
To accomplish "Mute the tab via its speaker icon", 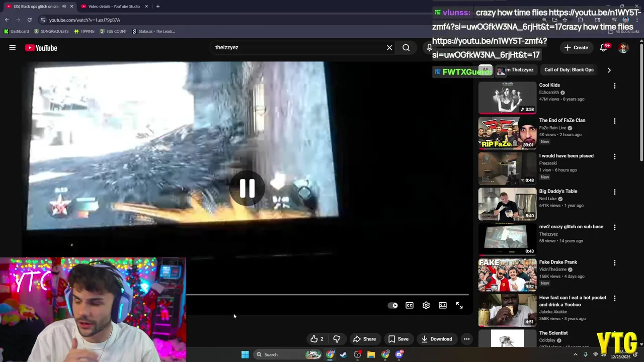I will [64, 7].
